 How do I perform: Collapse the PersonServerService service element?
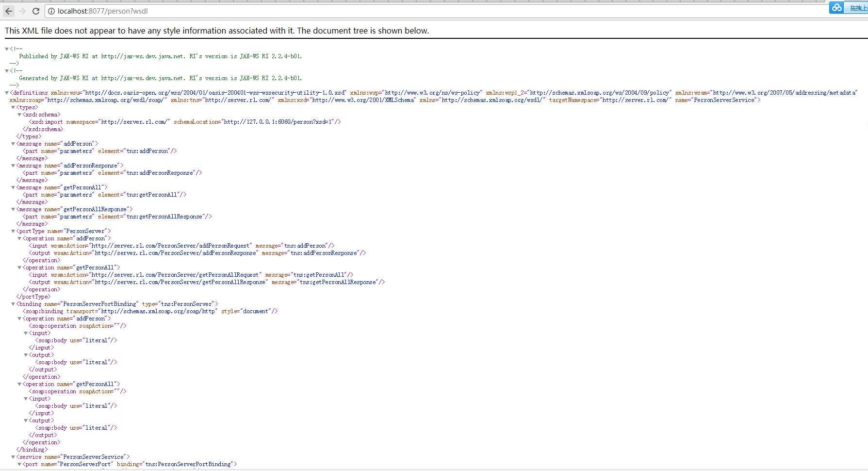[13, 457]
